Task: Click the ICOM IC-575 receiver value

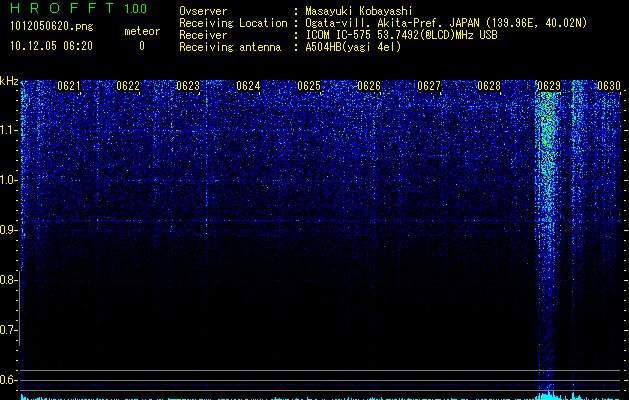Action: point(401,35)
